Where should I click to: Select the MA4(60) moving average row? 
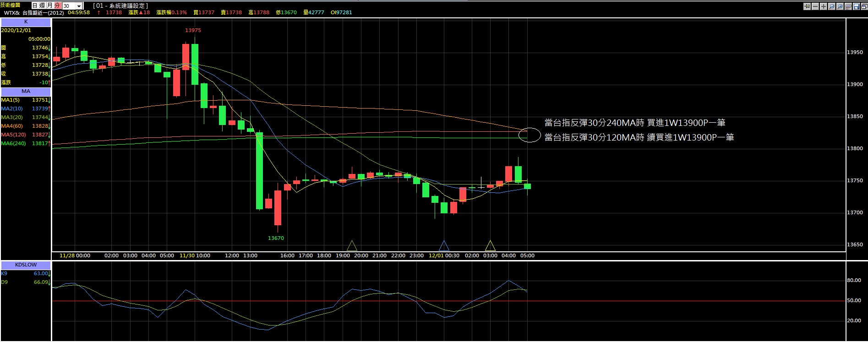click(26, 126)
